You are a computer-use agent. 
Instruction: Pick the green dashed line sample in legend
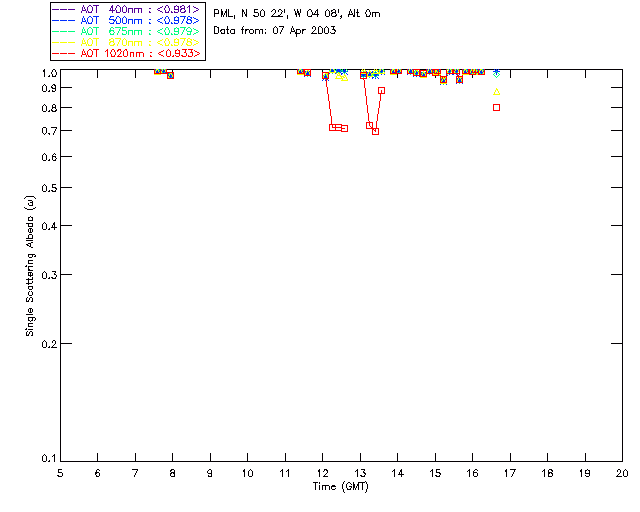click(64, 31)
